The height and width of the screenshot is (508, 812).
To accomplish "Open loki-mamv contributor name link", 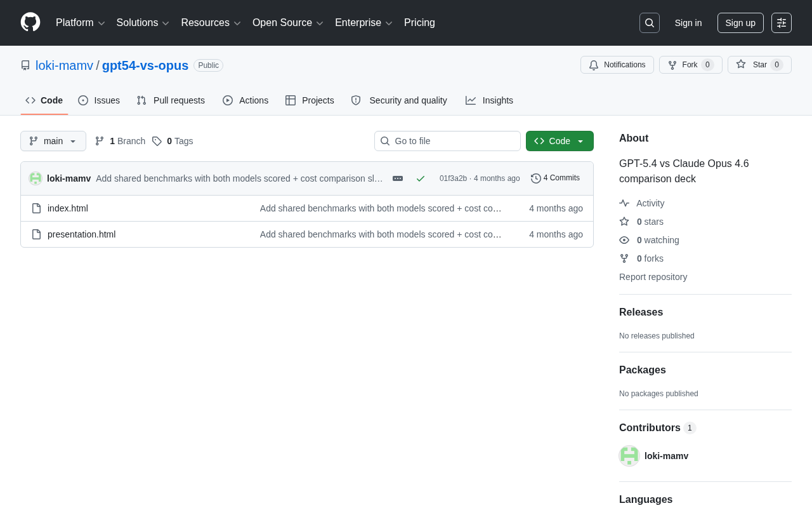I will 666,456.
